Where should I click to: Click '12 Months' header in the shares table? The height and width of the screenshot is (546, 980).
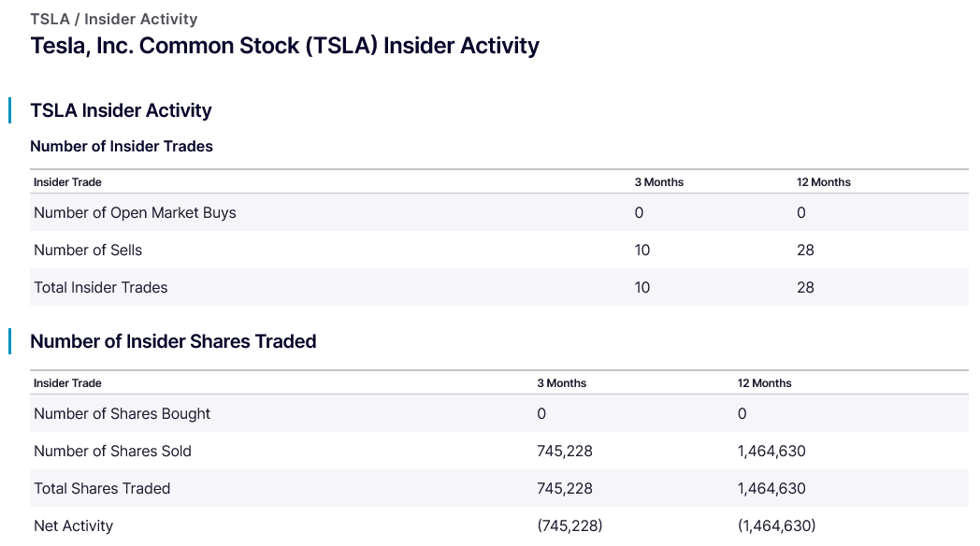(x=764, y=383)
